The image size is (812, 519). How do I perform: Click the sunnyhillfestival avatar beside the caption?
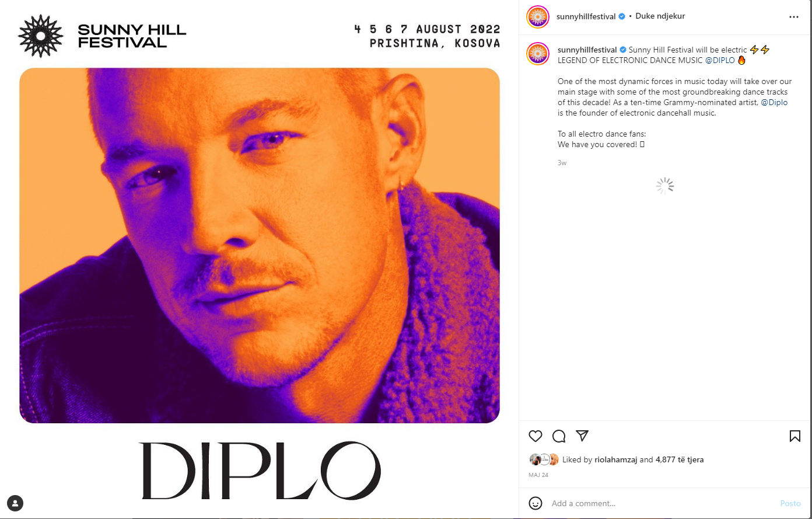pos(538,54)
